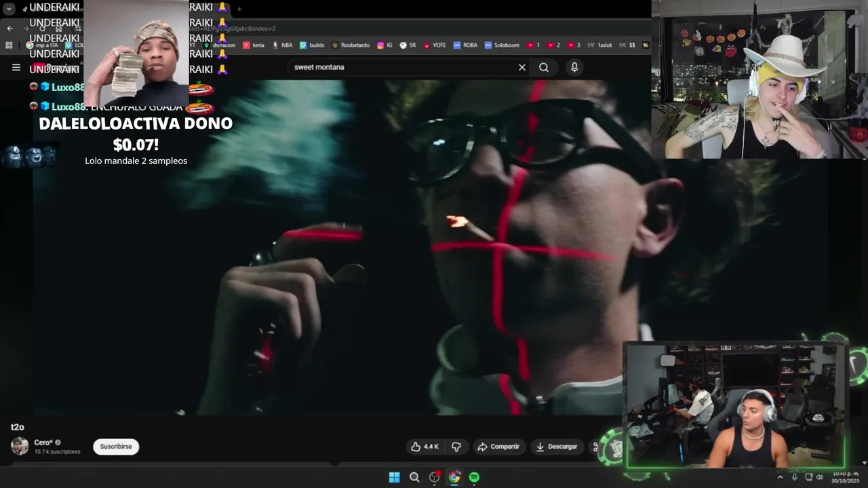
Task: Open Windows taskbar search
Action: click(x=414, y=477)
